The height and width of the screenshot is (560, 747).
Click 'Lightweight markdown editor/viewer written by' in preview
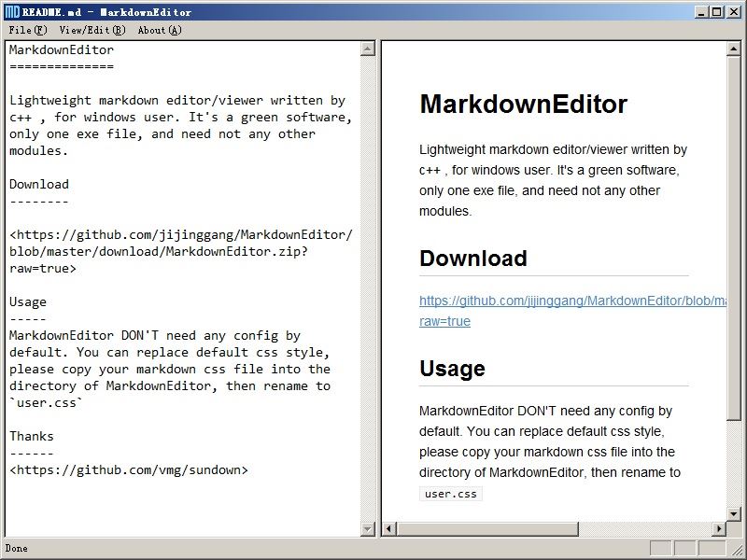tap(553, 149)
